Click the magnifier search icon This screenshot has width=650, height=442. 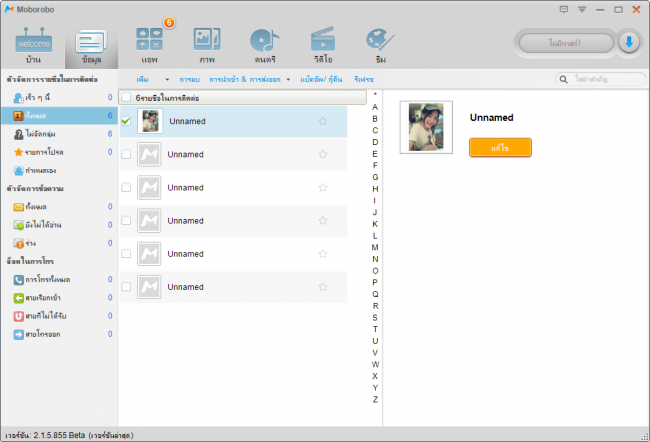click(563, 79)
